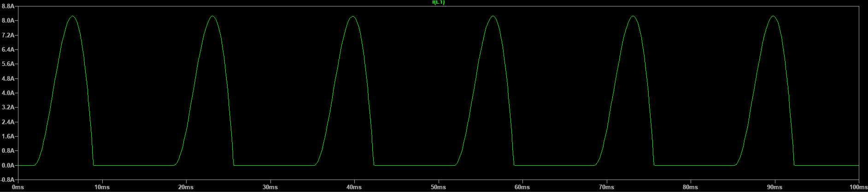The width and height of the screenshot is (868, 192).
Task: Click the 100ms time axis label
Action: click(858, 187)
